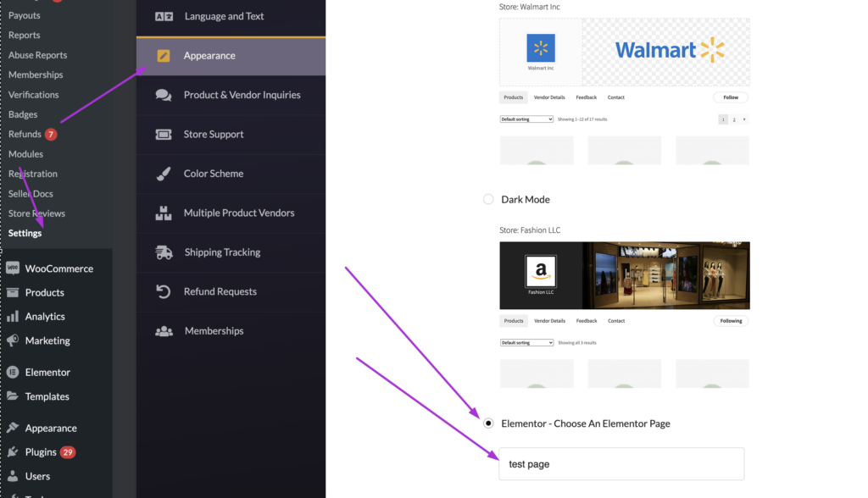868x498 pixels.
Task: Open Registration in the sidebar
Action: click(33, 174)
